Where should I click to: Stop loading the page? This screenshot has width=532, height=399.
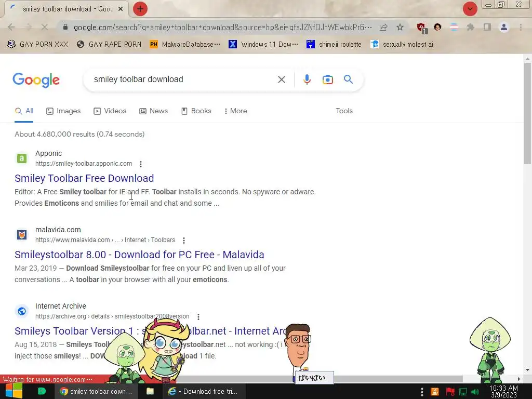click(45, 27)
